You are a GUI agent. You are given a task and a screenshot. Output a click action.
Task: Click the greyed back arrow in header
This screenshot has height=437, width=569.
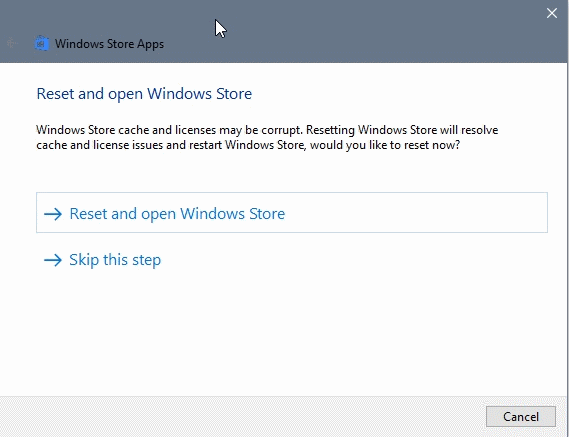click(12, 43)
